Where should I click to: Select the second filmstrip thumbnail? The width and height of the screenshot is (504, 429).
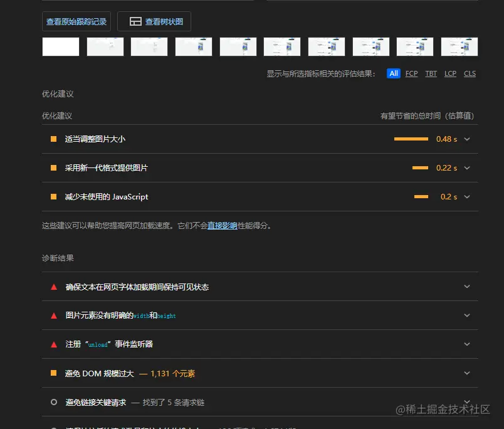pyautogui.click(x=105, y=46)
